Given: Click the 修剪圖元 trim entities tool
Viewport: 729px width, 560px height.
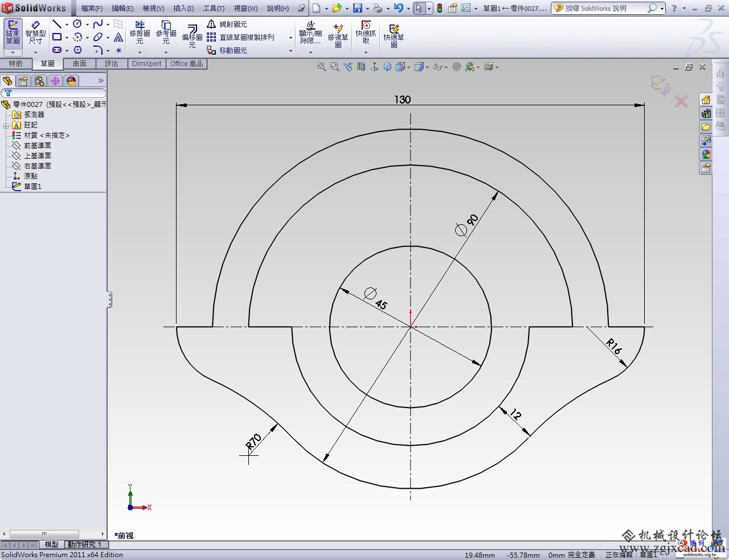Looking at the screenshot, I should (x=140, y=33).
